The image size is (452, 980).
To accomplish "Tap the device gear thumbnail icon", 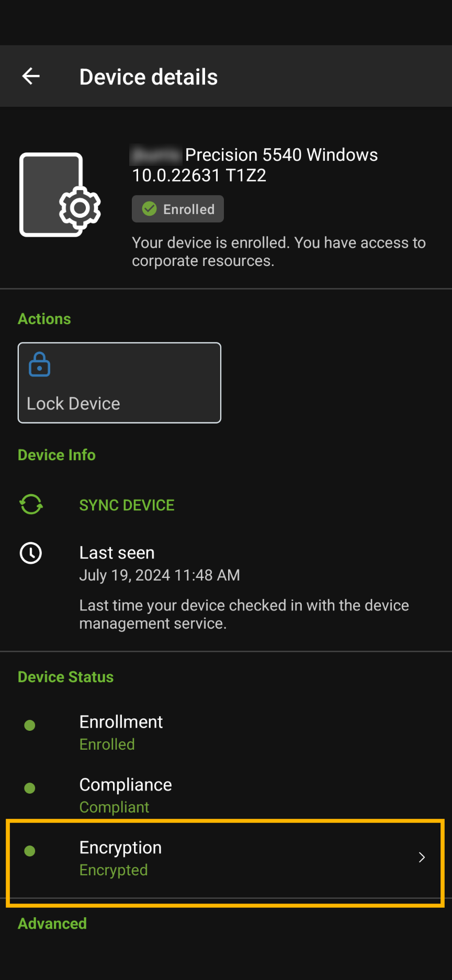I will coord(60,194).
